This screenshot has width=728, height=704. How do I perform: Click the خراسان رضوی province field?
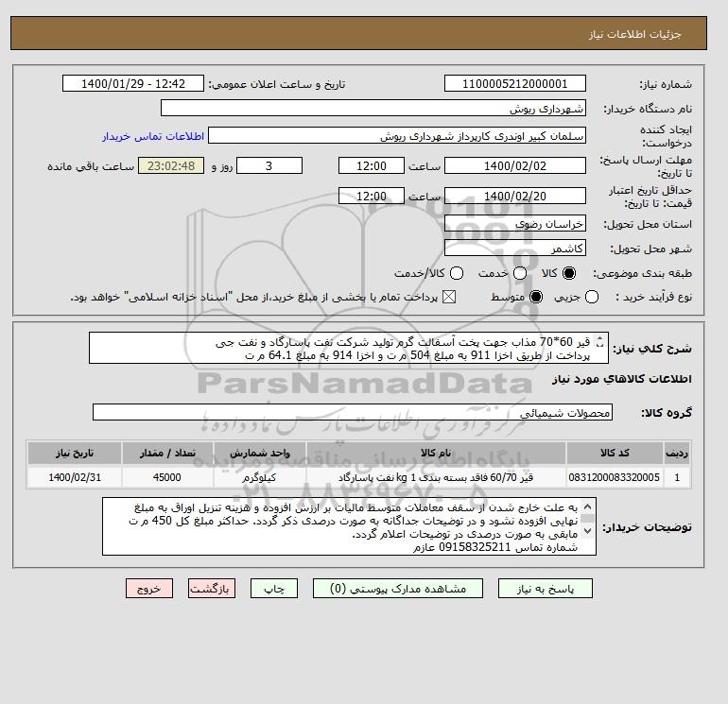(515, 224)
